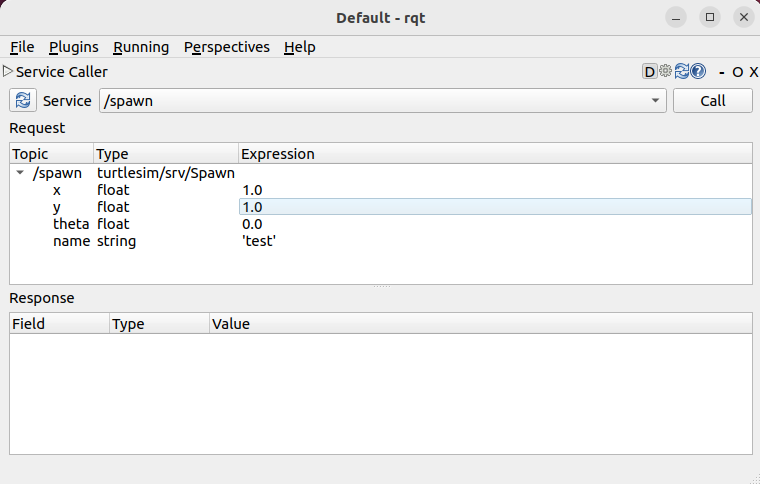This screenshot has width=760, height=484.
Task: Click the Value column header in Response
Action: (481, 324)
